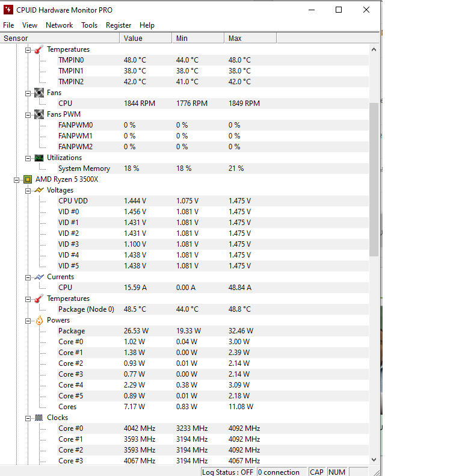Collapse the Voltages node

click(x=28, y=191)
